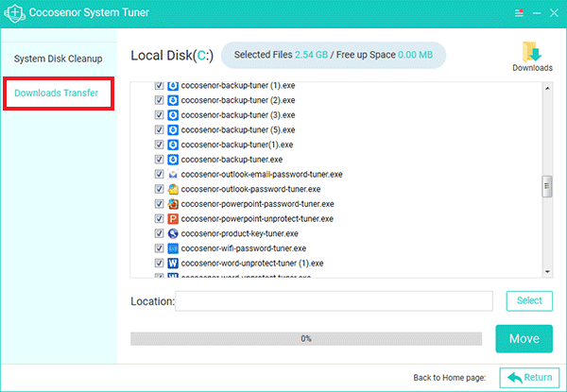Select file name cocosenor-wifi-password-tuner.exe
The height and width of the screenshot is (392, 567).
tap(244, 248)
